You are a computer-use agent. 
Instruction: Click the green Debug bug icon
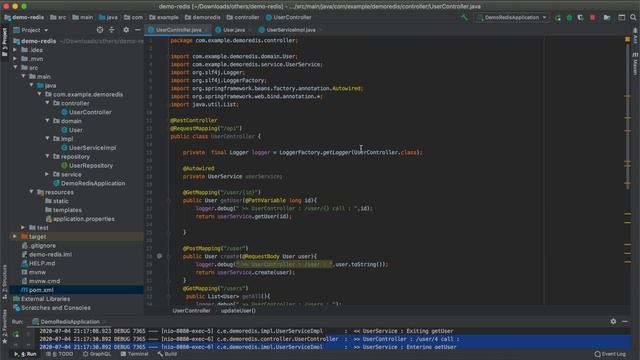(569, 18)
